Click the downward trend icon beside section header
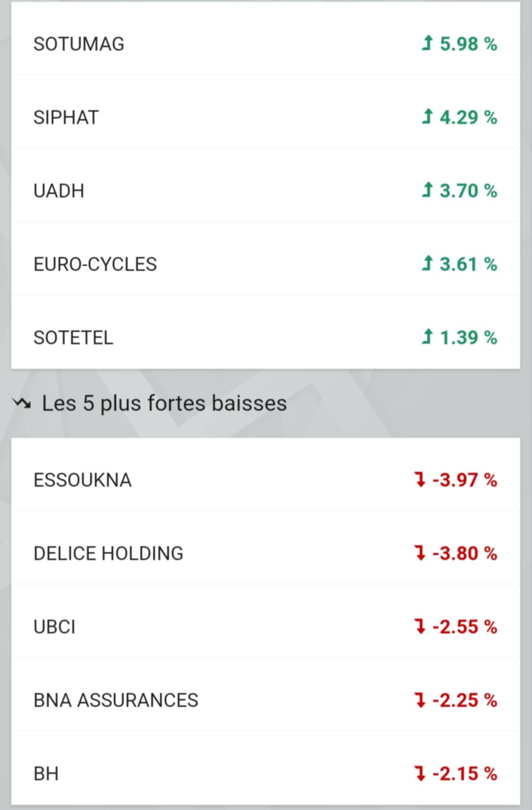 tap(22, 404)
